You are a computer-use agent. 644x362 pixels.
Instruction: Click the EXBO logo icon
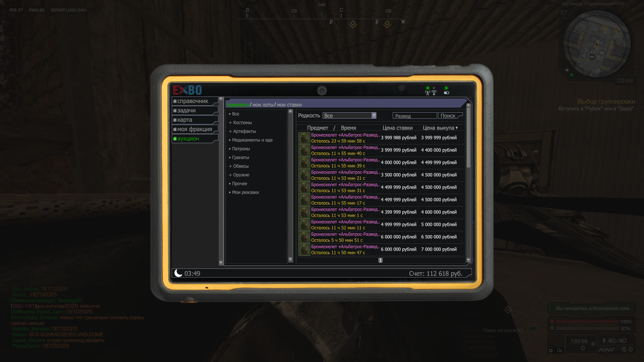tap(187, 90)
